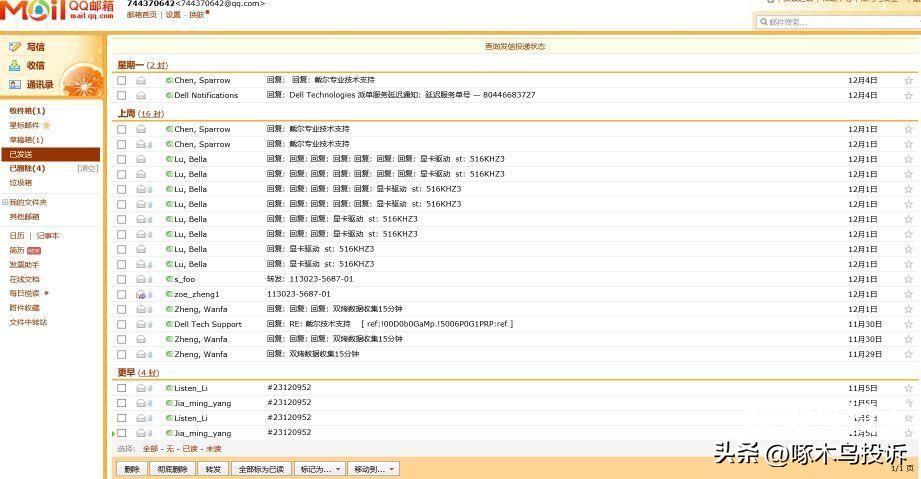Open 其他邮箱 in the sidebar
Viewport: 921px width, 479px height.
(x=25, y=217)
